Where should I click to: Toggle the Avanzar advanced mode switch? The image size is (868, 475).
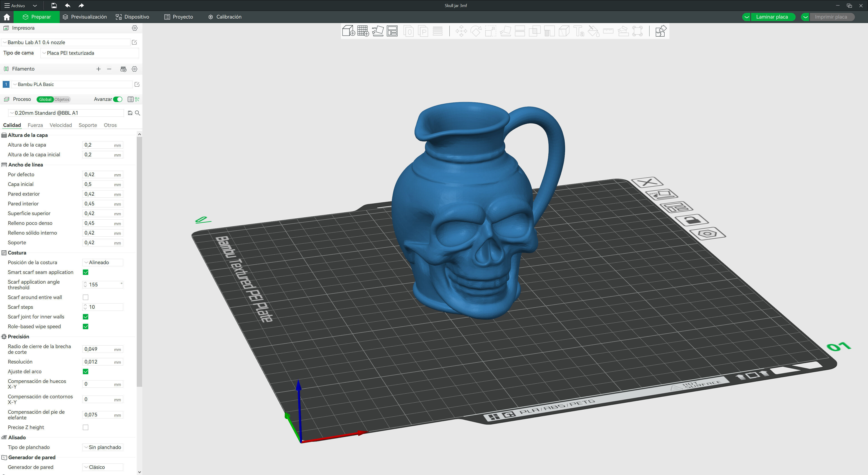point(118,99)
